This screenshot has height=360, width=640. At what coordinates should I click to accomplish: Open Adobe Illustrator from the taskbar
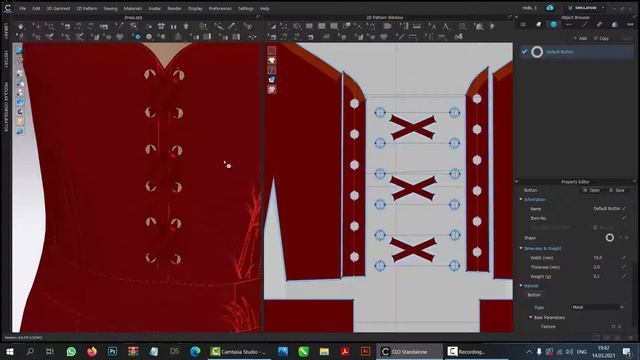365,351
